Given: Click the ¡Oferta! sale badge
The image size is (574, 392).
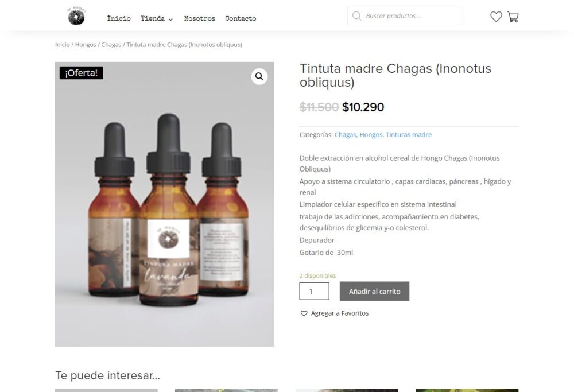Looking at the screenshot, I should point(82,73).
